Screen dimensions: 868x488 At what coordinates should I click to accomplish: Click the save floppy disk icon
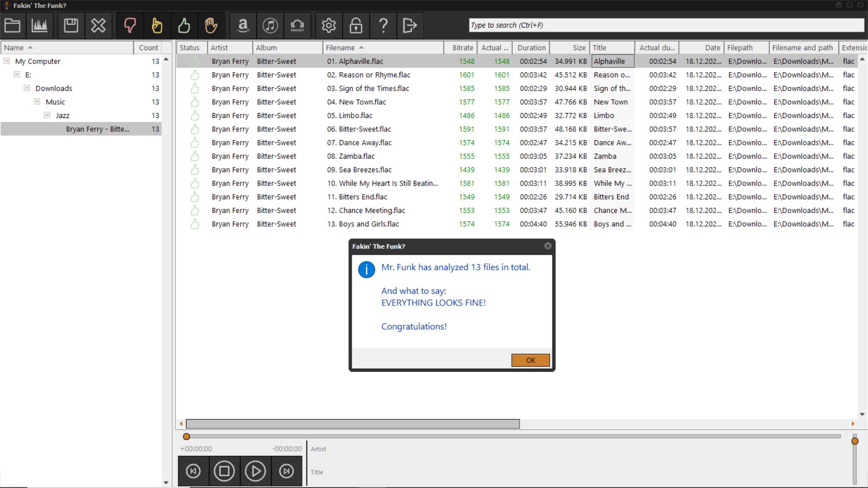(71, 25)
